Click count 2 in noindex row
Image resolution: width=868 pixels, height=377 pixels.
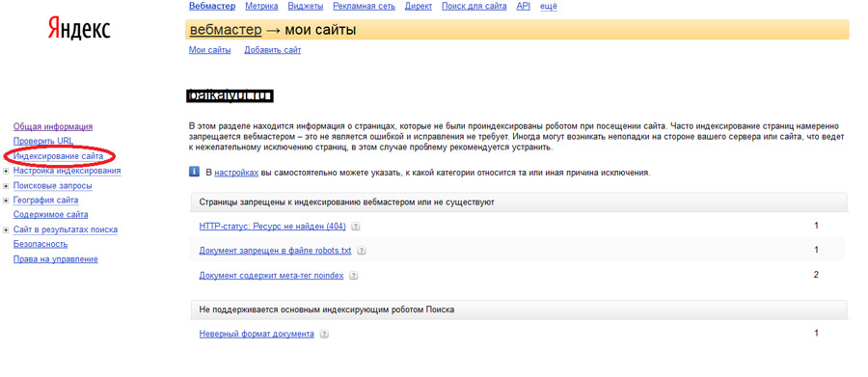[816, 275]
